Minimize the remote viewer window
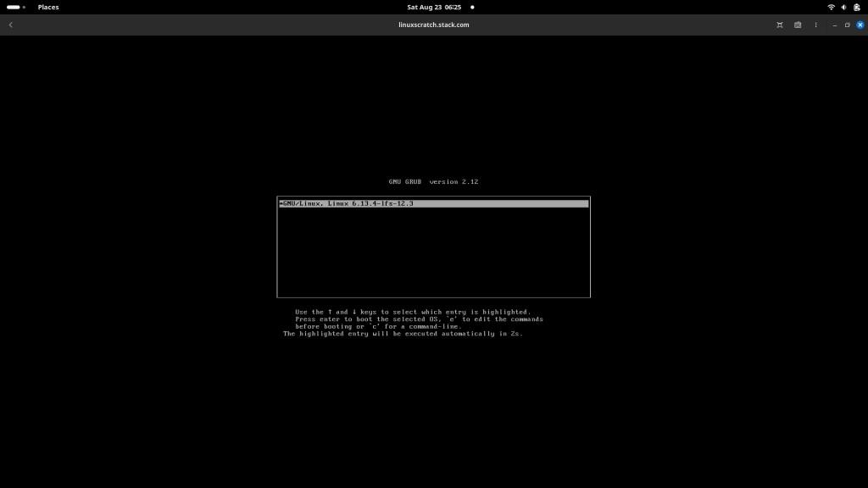The image size is (868, 488). (835, 25)
